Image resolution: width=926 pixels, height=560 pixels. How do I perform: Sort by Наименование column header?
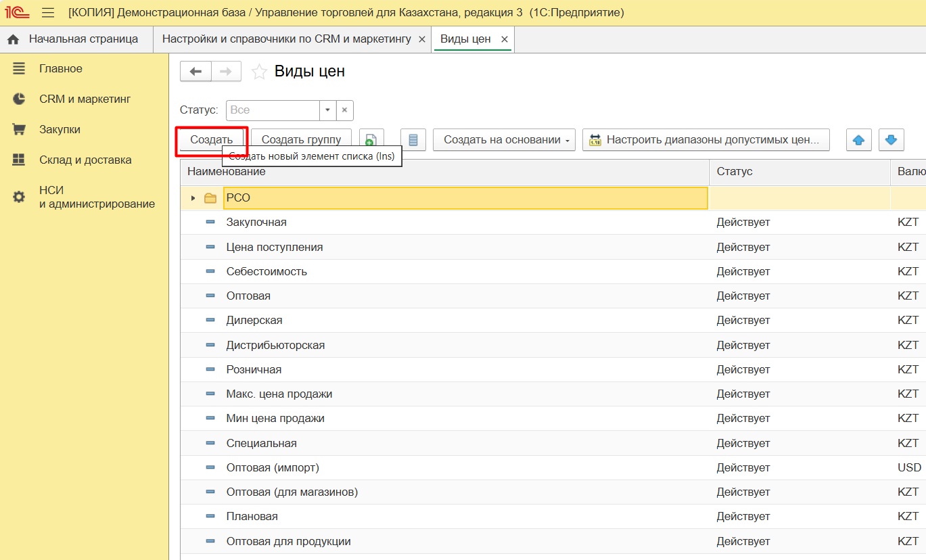227,172
